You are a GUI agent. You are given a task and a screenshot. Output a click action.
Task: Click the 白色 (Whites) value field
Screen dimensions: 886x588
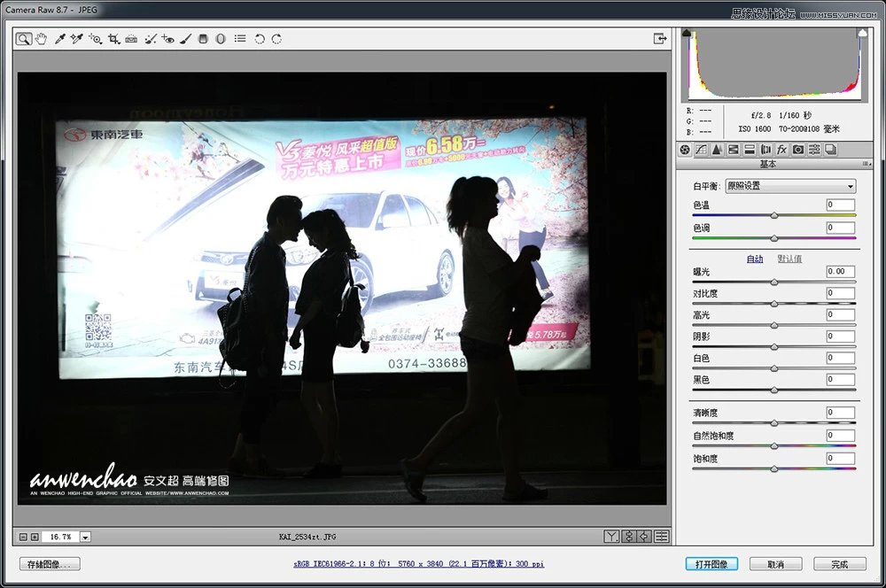pyautogui.click(x=840, y=358)
